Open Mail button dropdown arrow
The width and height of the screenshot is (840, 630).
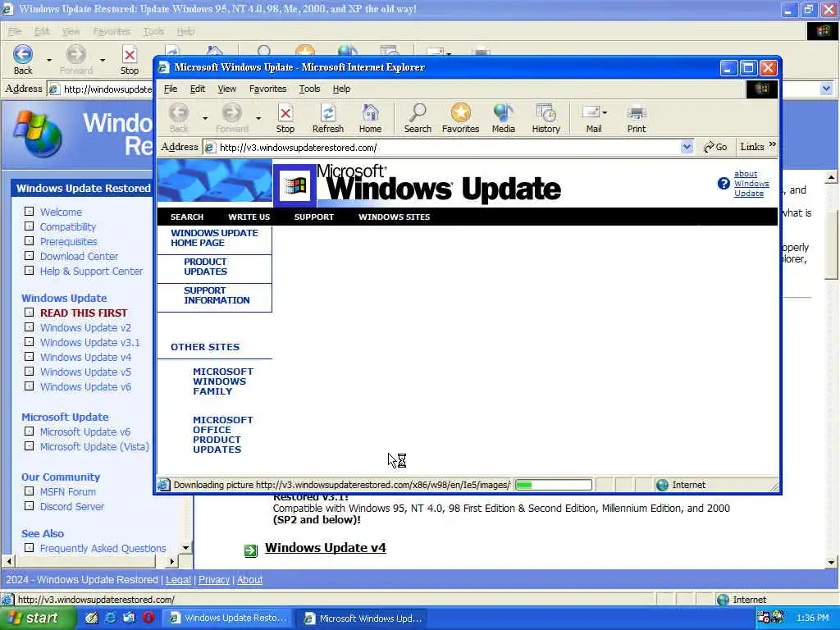(x=605, y=112)
